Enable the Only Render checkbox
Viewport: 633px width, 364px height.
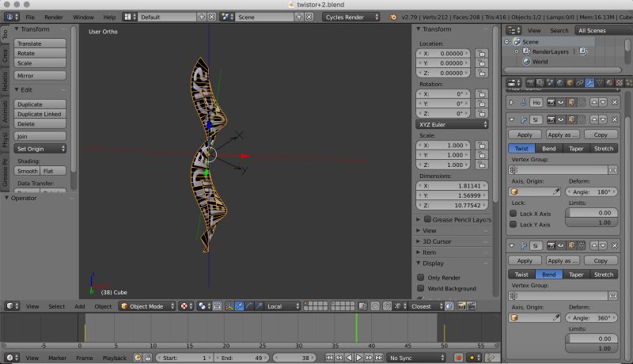(421, 278)
